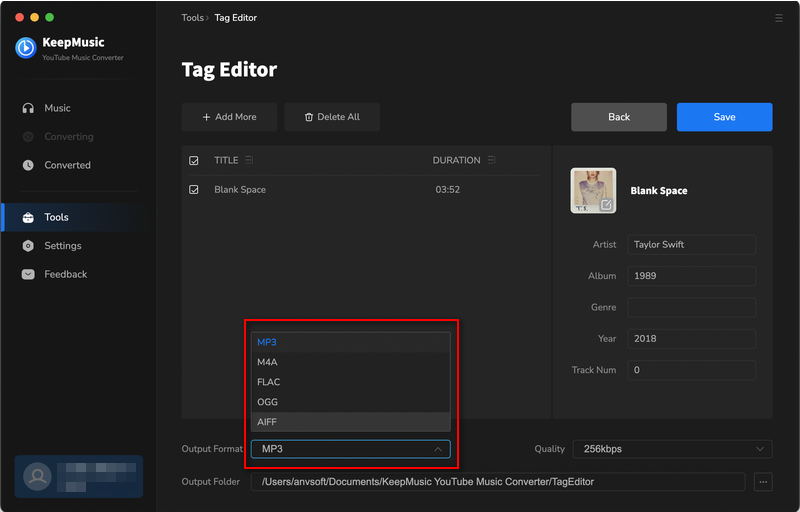Click the empty Genre field
Screen dimensions: 800x512
[691, 308]
